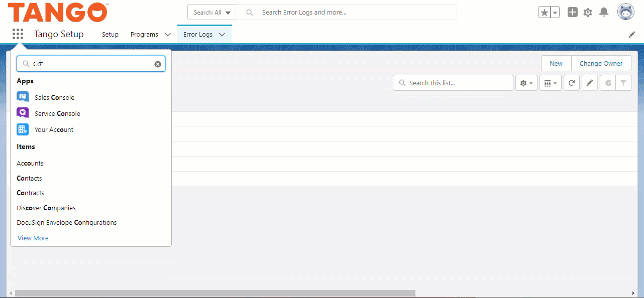The height and width of the screenshot is (298, 644).
Task: Open the Salesforce App Launcher grid icon
Action: point(18,34)
